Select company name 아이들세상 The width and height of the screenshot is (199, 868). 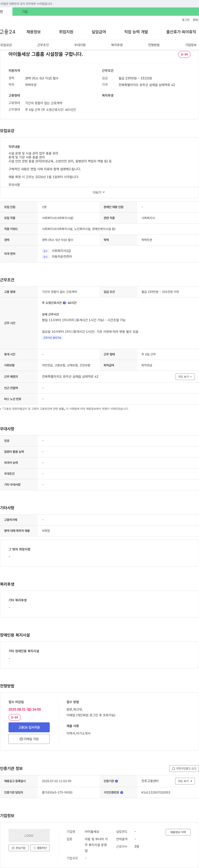pyautogui.click(x=92, y=832)
